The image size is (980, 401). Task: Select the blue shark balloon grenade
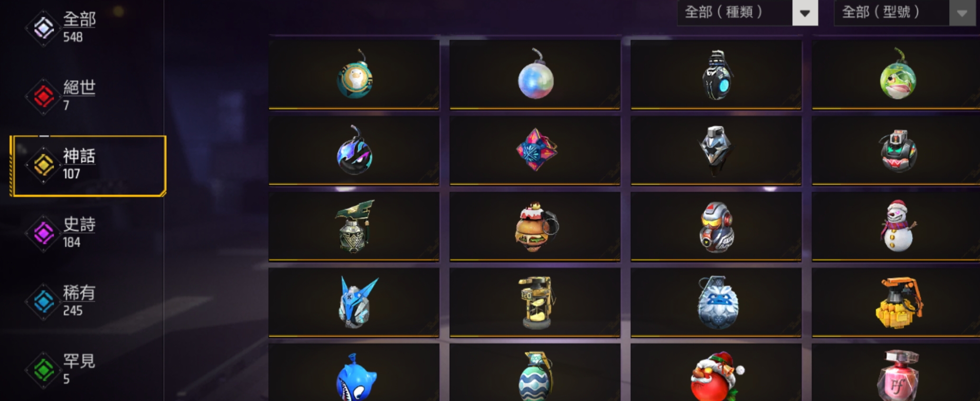(354, 373)
